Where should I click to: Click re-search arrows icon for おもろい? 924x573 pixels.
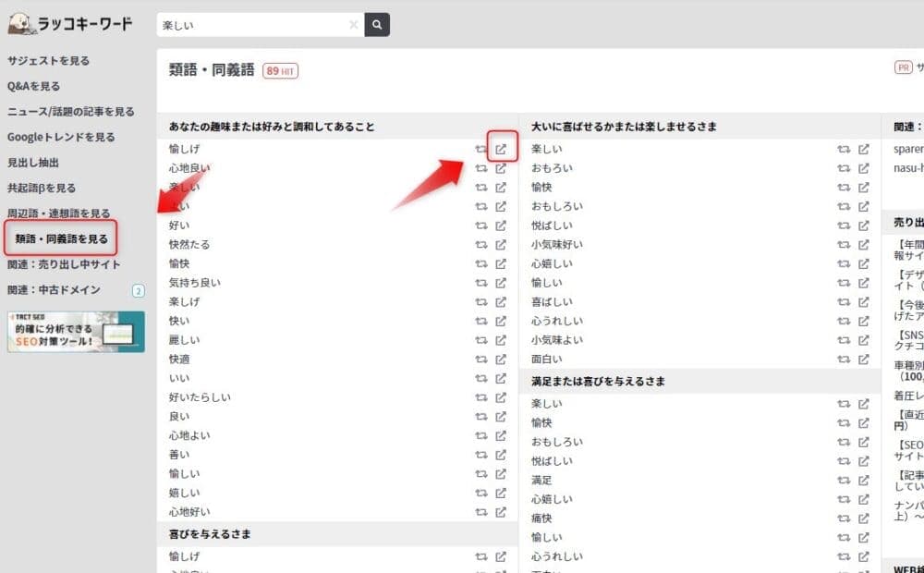844,168
